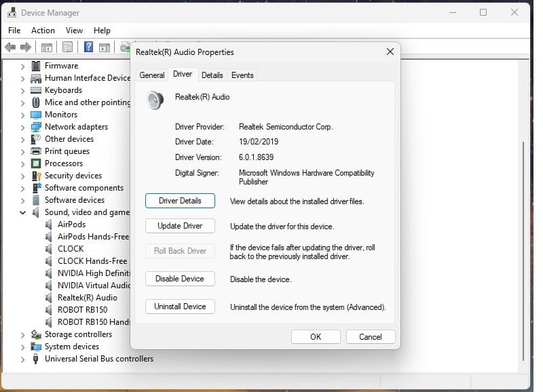This screenshot has height=392, width=543.
Task: Click the Driver Details button
Action: [x=180, y=201]
